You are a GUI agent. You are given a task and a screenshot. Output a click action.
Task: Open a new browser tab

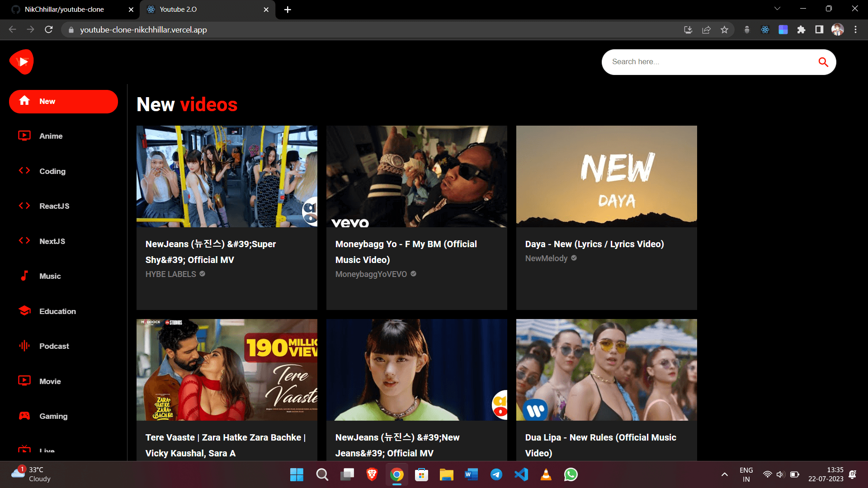pos(288,9)
